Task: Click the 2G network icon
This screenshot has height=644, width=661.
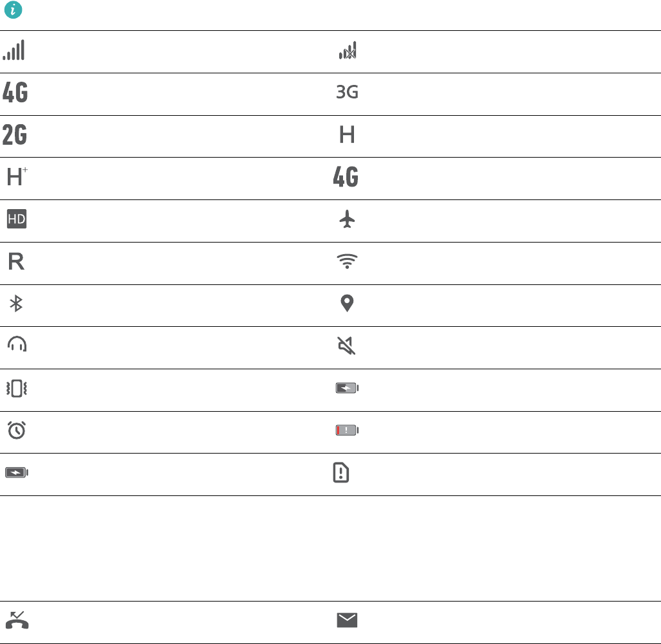Action: click(x=15, y=135)
